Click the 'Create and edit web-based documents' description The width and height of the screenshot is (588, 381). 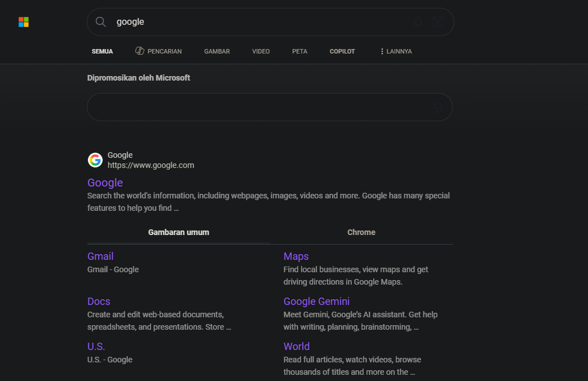pos(159,321)
